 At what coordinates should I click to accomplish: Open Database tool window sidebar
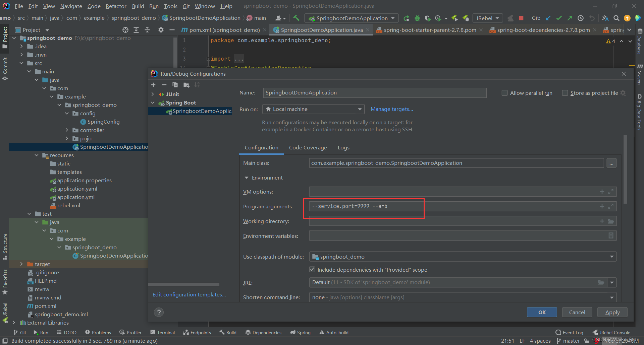[640, 42]
